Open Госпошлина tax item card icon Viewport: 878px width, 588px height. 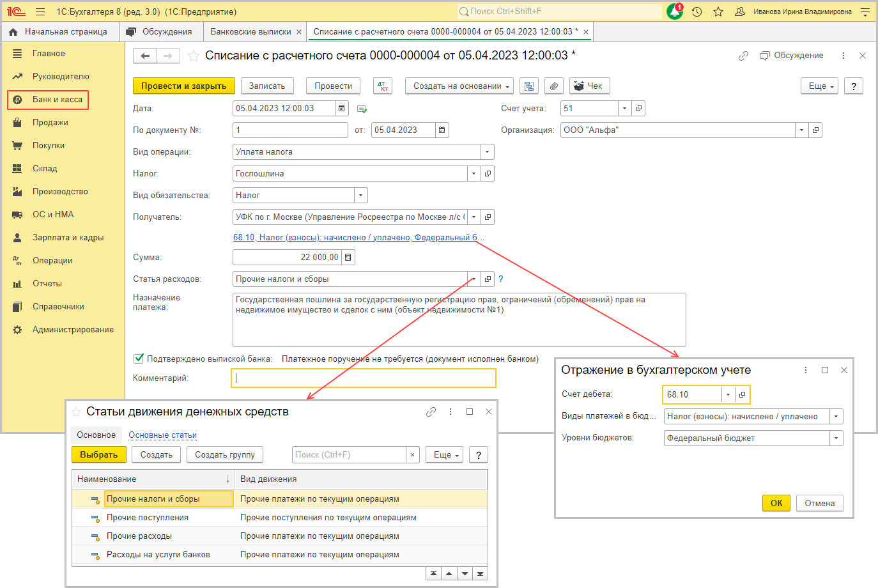pos(488,174)
